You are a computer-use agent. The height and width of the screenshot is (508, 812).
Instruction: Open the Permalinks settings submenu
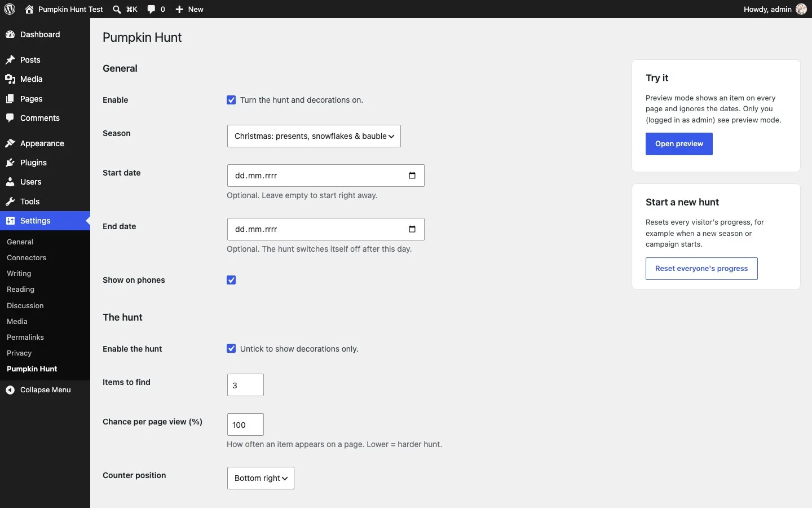(x=25, y=337)
